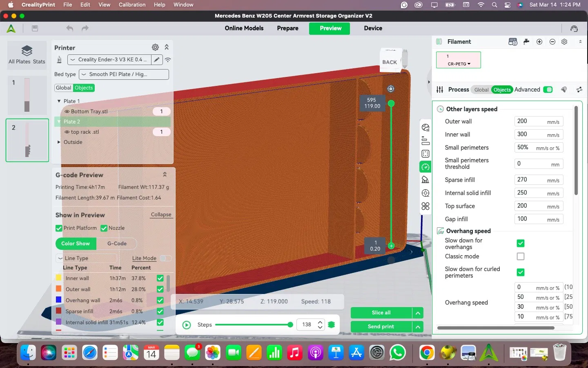Uncheck Outer wall line type visibility
The image size is (588, 368).
[160, 289]
